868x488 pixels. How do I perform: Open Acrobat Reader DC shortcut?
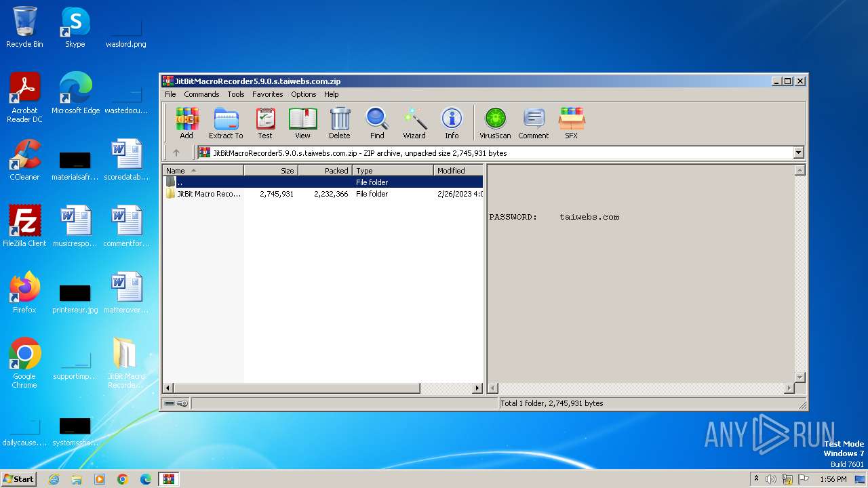pyautogui.click(x=24, y=98)
